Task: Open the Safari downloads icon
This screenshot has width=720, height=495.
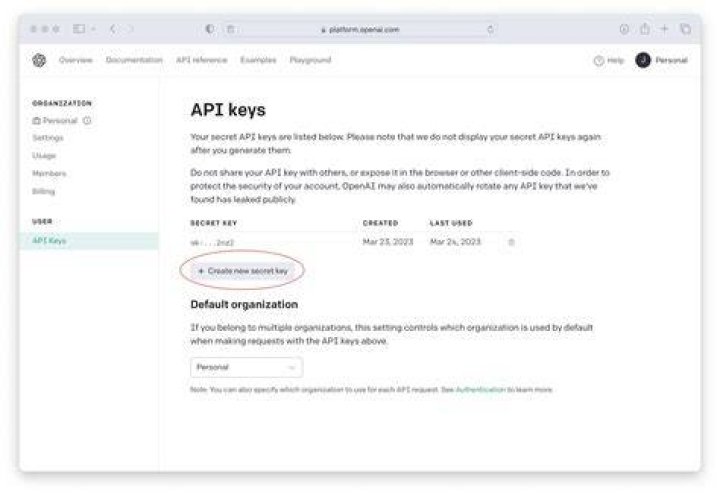Action: pyautogui.click(x=624, y=29)
